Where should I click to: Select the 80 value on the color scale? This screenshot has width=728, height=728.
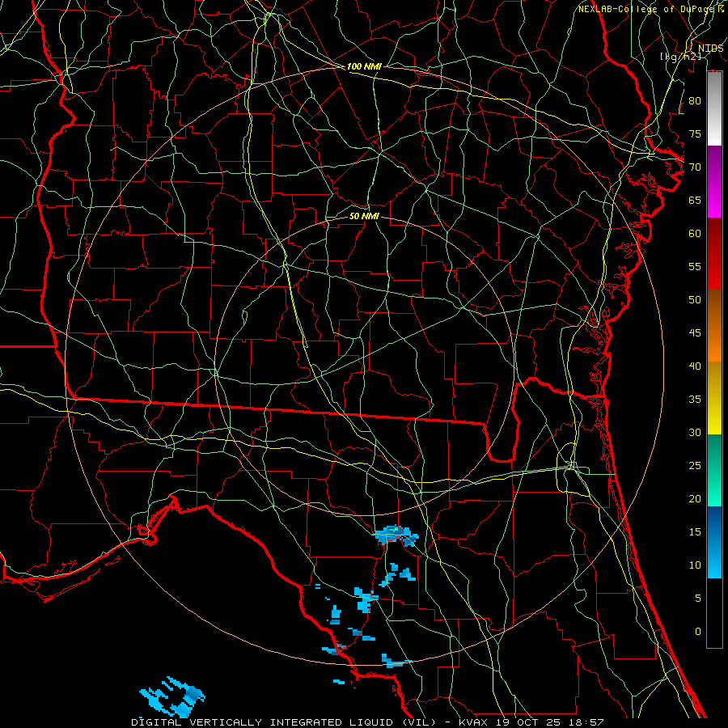(695, 101)
